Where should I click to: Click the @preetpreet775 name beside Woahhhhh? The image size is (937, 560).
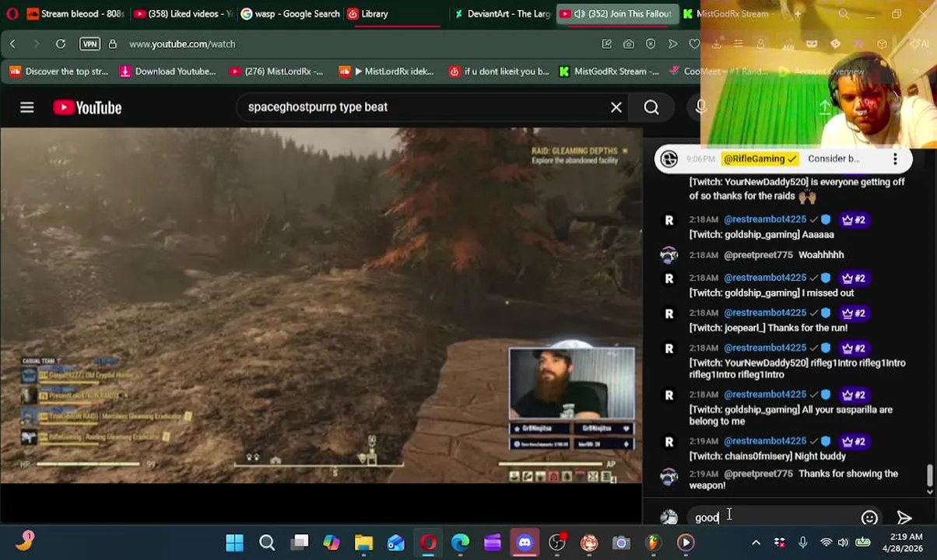(758, 255)
